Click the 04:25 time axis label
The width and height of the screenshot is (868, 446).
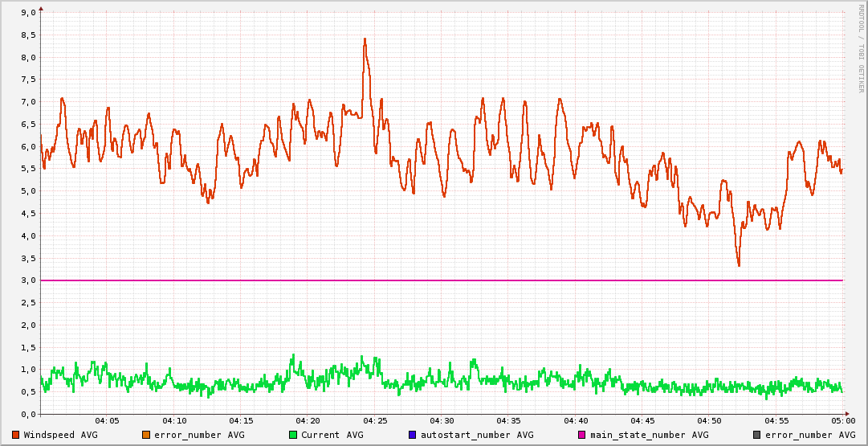pos(375,420)
